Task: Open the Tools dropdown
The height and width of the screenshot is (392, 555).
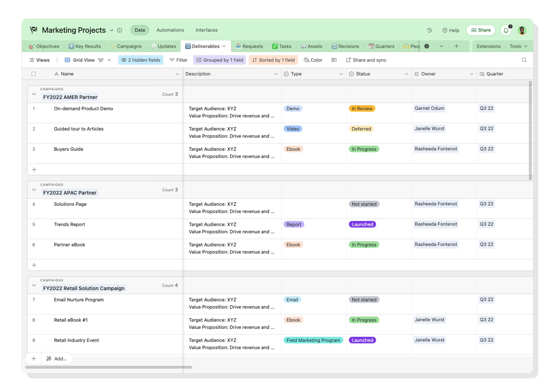Action: coord(518,46)
